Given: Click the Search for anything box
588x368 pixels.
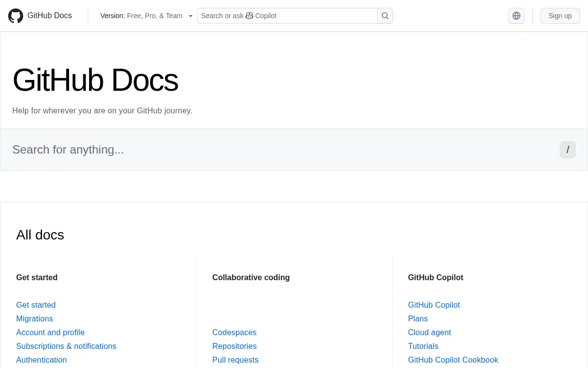Looking at the screenshot, I should 294,150.
